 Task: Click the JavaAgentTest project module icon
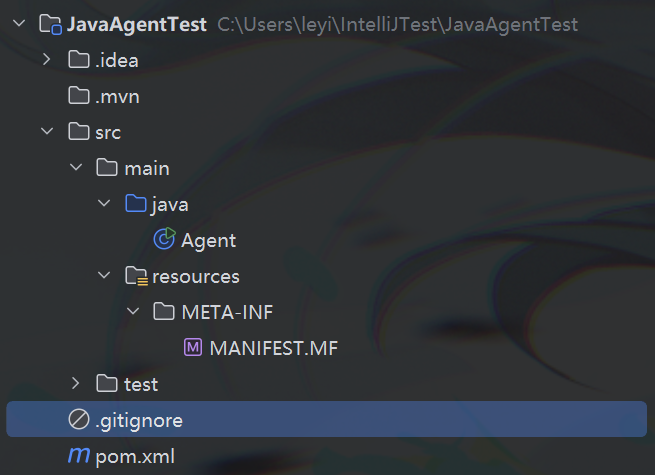tap(51, 24)
